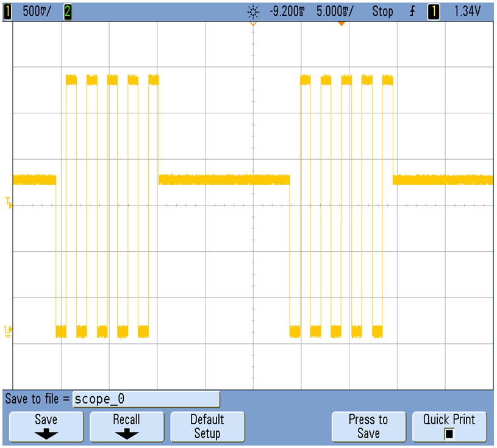Click the sun-shaped icon in the status bar
Viewport: 497px width, 448px height.
[253, 12]
